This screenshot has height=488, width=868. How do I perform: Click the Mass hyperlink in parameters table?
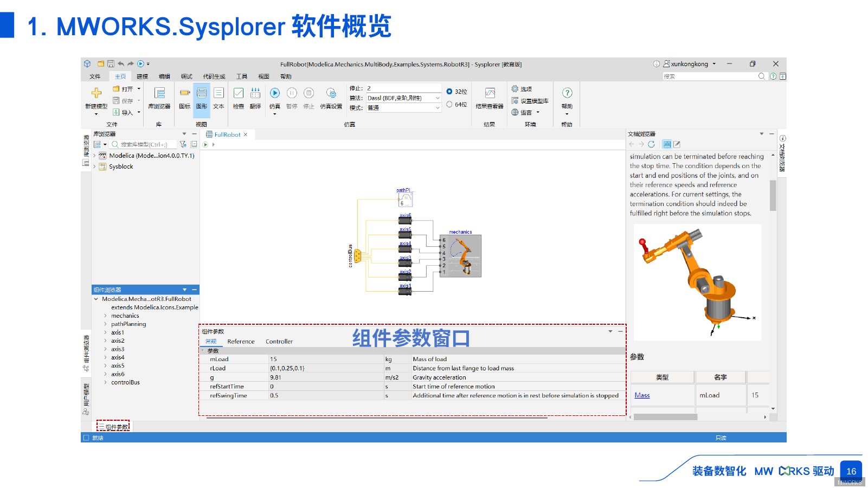[x=641, y=395]
